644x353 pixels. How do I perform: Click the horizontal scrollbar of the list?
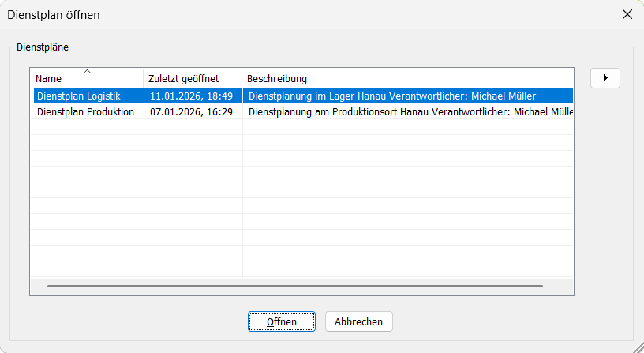pos(295,286)
